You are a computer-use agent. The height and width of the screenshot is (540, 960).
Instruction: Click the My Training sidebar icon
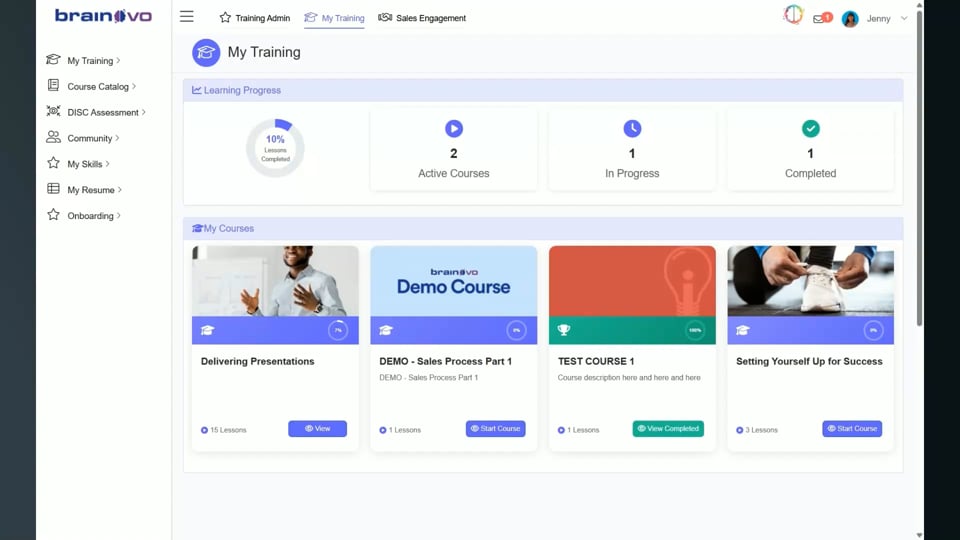pos(53,59)
